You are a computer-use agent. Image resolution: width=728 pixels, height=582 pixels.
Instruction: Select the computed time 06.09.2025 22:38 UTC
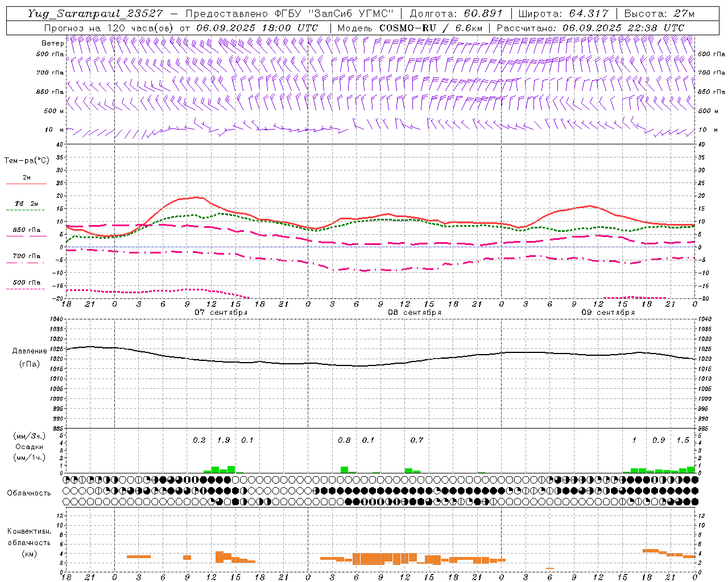point(623,28)
